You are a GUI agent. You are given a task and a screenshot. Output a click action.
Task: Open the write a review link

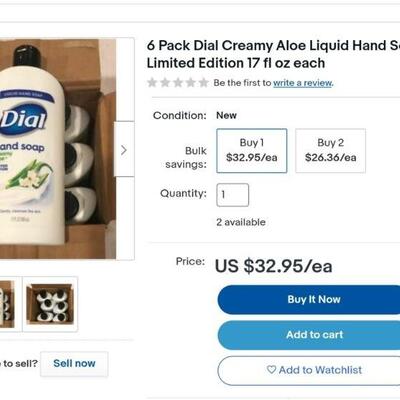click(x=303, y=83)
